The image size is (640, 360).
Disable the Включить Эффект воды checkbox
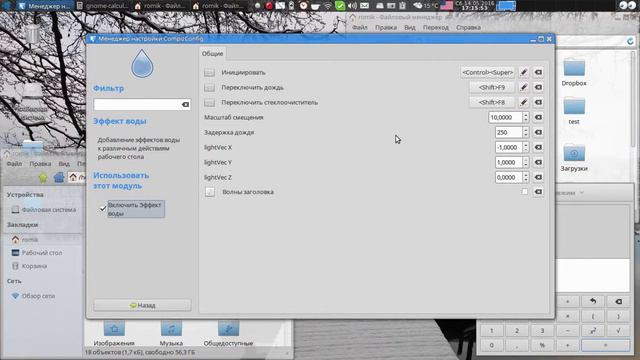point(103,209)
